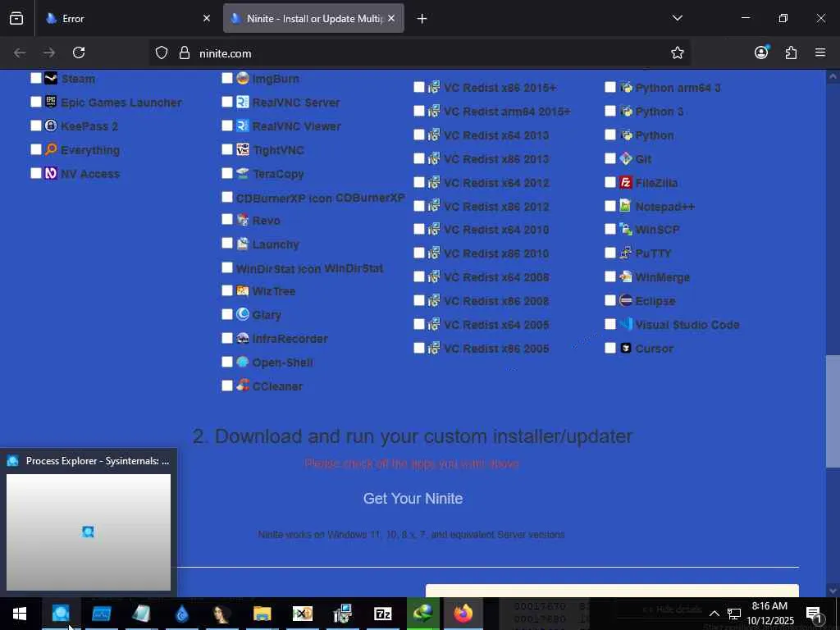Click the ninite.com address bar

[419, 53]
